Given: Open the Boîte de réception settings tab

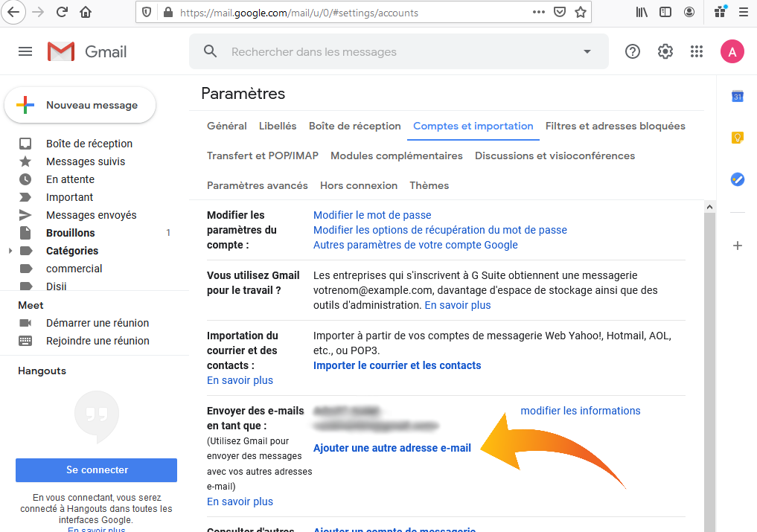Looking at the screenshot, I should point(355,126).
